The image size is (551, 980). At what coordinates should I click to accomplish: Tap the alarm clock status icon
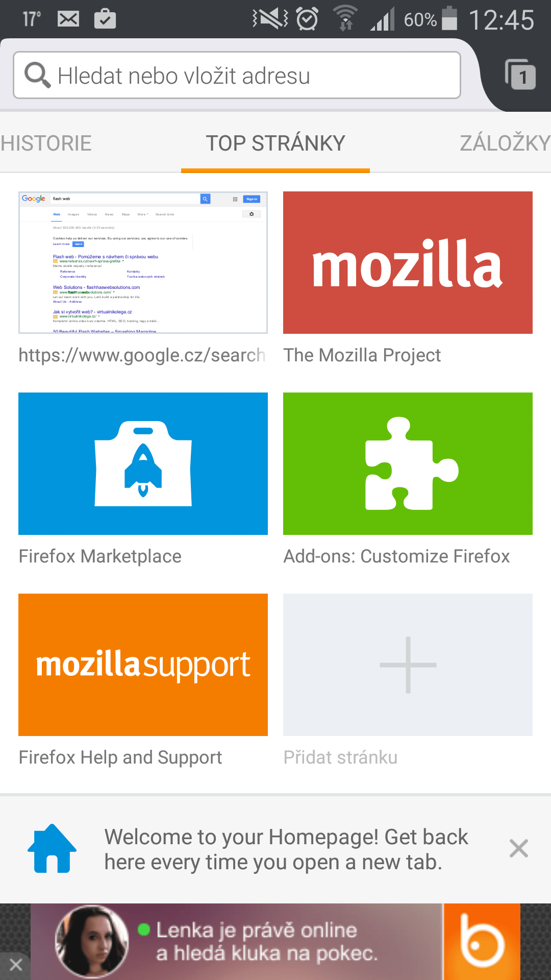[308, 19]
